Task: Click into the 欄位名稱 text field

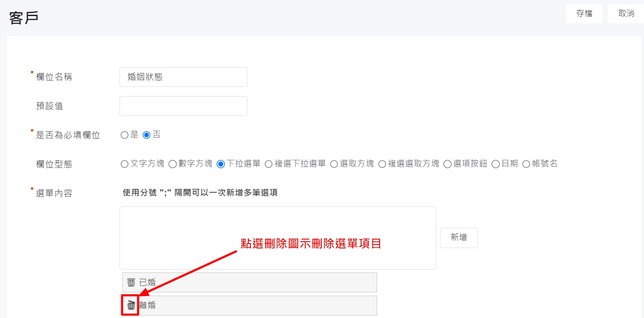Action: tap(183, 77)
